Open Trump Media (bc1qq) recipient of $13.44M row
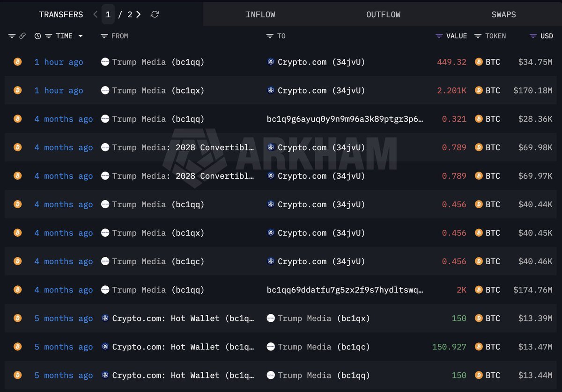 (318, 375)
